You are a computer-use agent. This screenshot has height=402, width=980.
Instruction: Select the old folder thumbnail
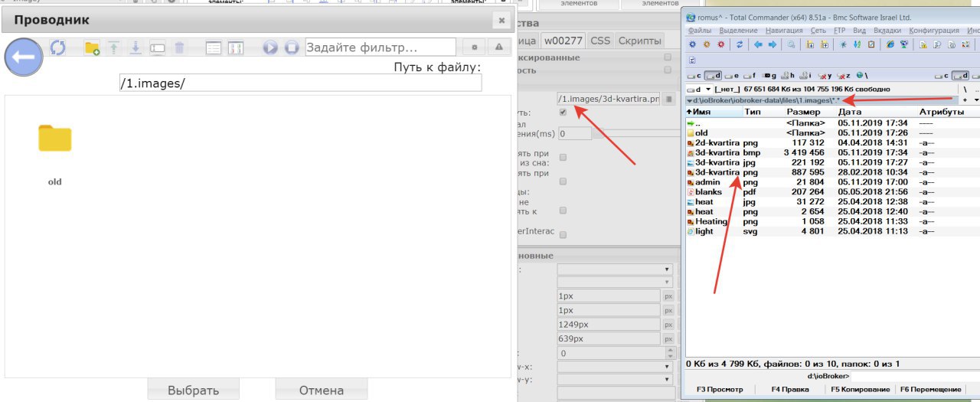54,140
